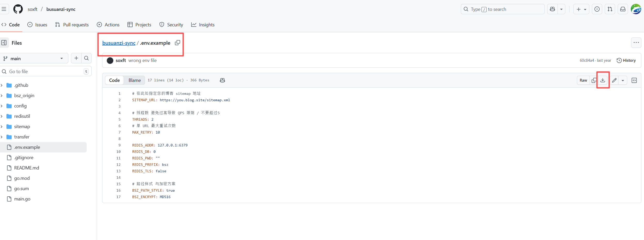644x240 pixels.
Task: Open edit options dropdown arrow
Action: pos(623,80)
